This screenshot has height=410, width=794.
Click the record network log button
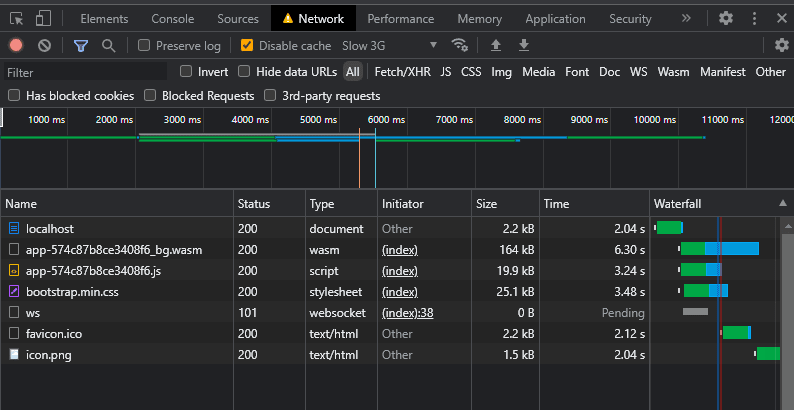(16, 45)
